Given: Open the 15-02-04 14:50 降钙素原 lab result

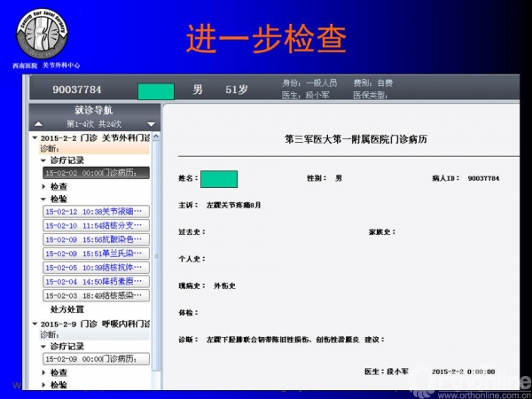Looking at the screenshot, I should [x=97, y=281].
